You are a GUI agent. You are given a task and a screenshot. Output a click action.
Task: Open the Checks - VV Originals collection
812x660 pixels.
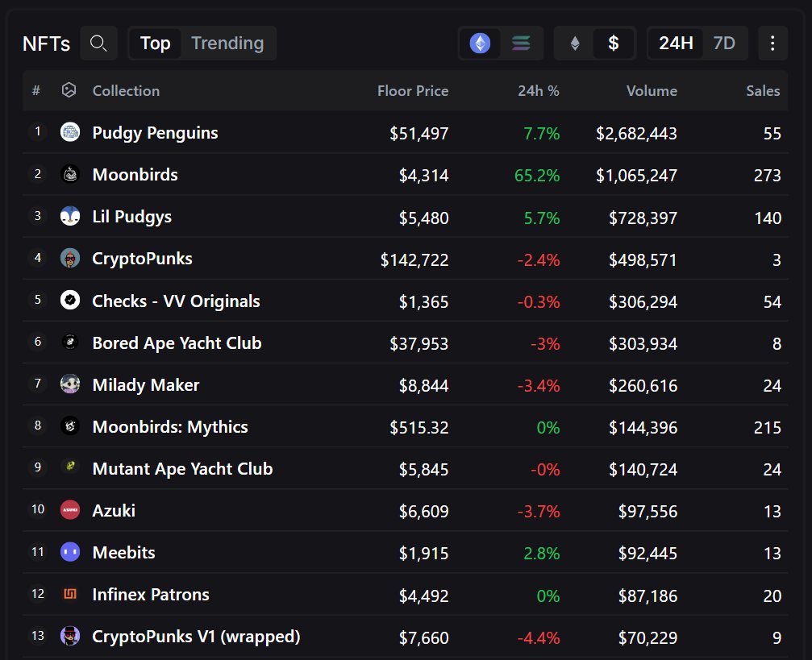(x=176, y=301)
